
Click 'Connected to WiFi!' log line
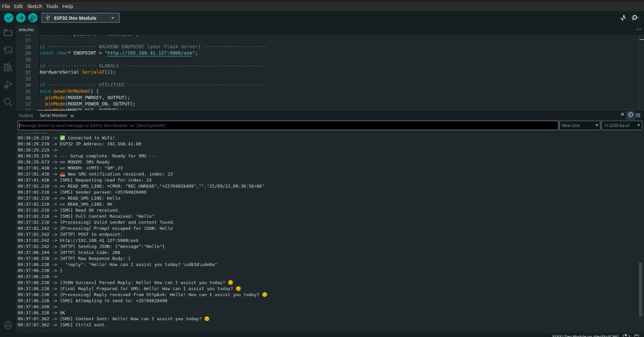click(66, 138)
